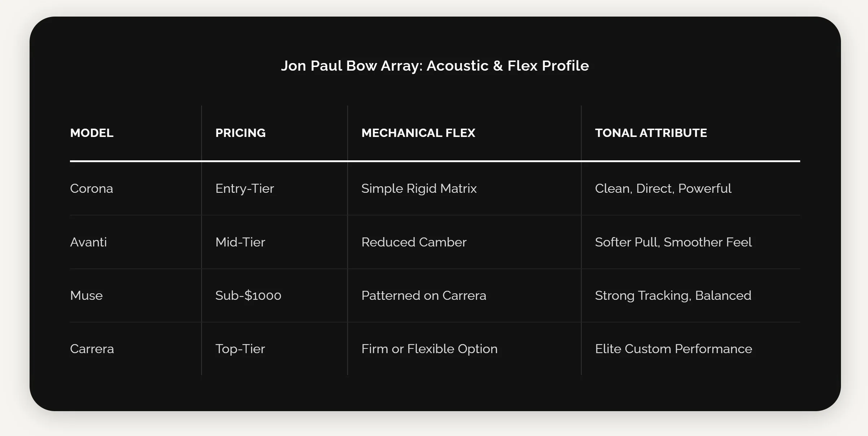Select the Muse model cell
The width and height of the screenshot is (868, 436).
click(136, 295)
